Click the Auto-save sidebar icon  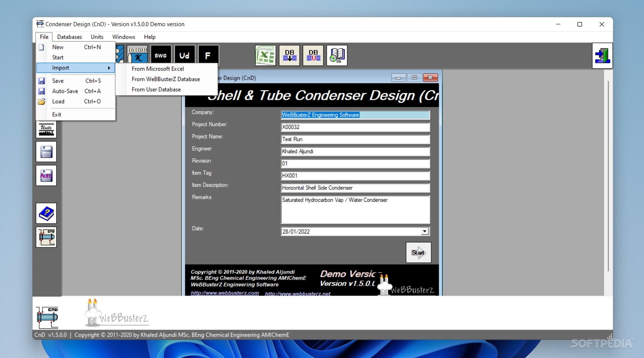(46, 176)
